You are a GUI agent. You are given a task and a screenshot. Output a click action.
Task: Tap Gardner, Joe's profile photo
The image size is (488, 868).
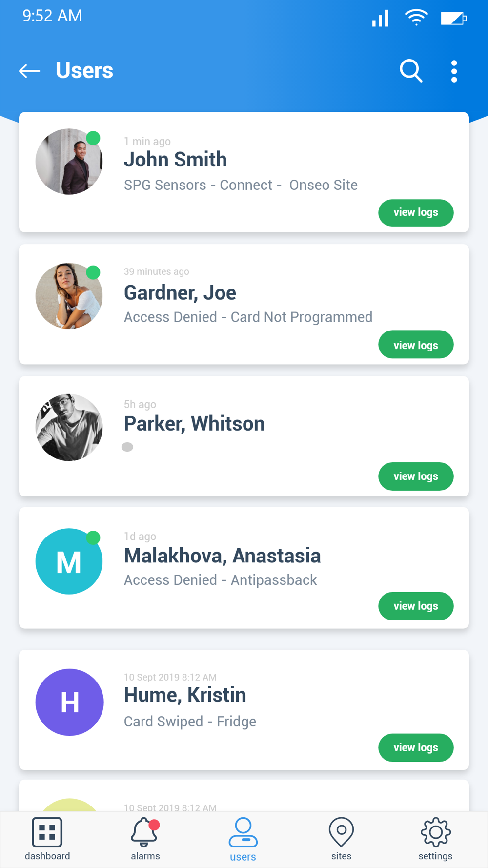click(x=69, y=296)
